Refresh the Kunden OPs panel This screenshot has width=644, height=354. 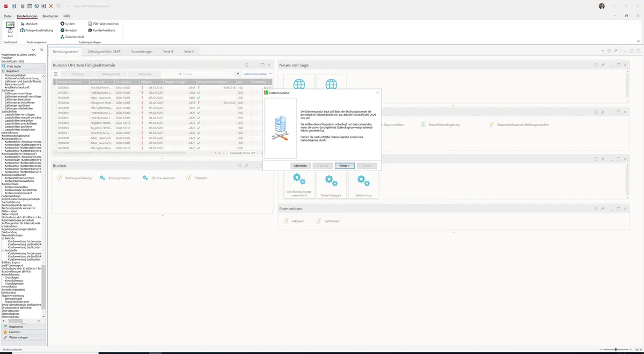tap(247, 65)
